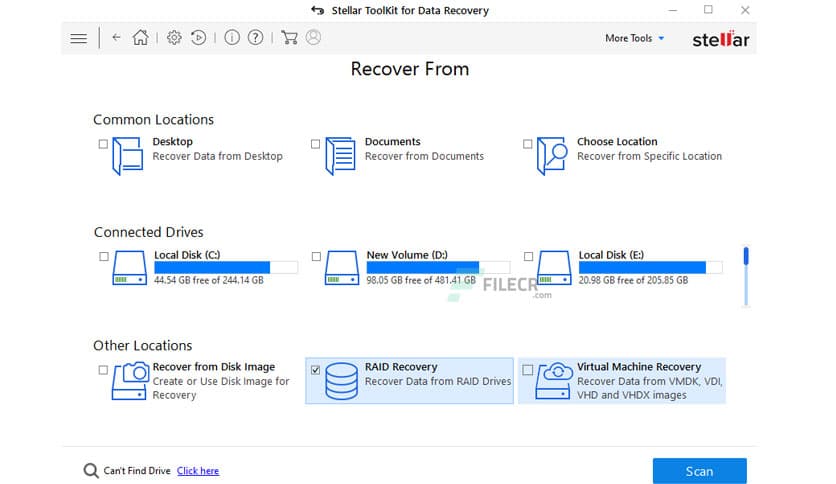Open the shopping cart buy icon
The height and width of the screenshot is (484, 836).
click(x=290, y=37)
